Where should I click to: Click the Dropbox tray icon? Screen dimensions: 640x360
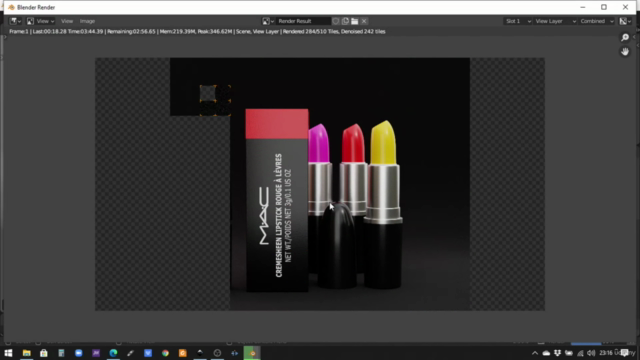pyautogui.click(x=558, y=353)
